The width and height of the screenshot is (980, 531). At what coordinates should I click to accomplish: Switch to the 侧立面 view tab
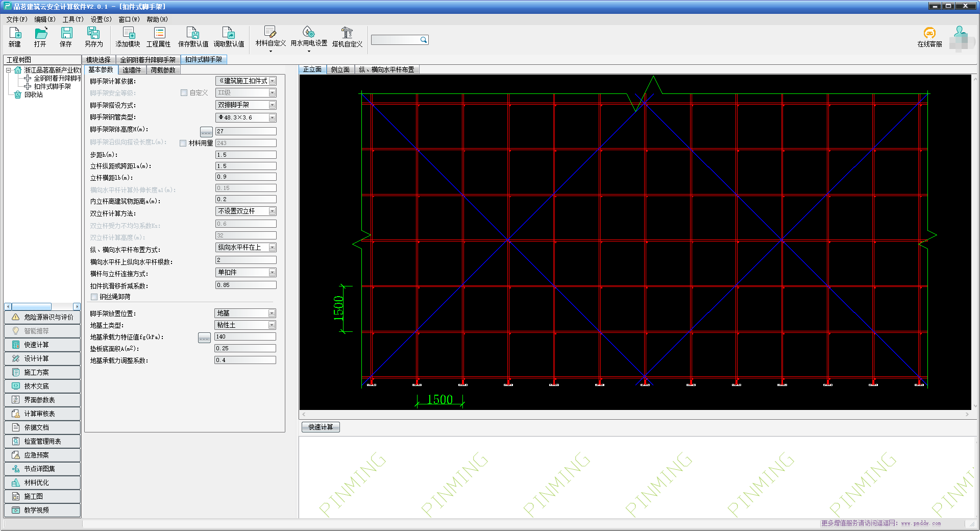[340, 69]
